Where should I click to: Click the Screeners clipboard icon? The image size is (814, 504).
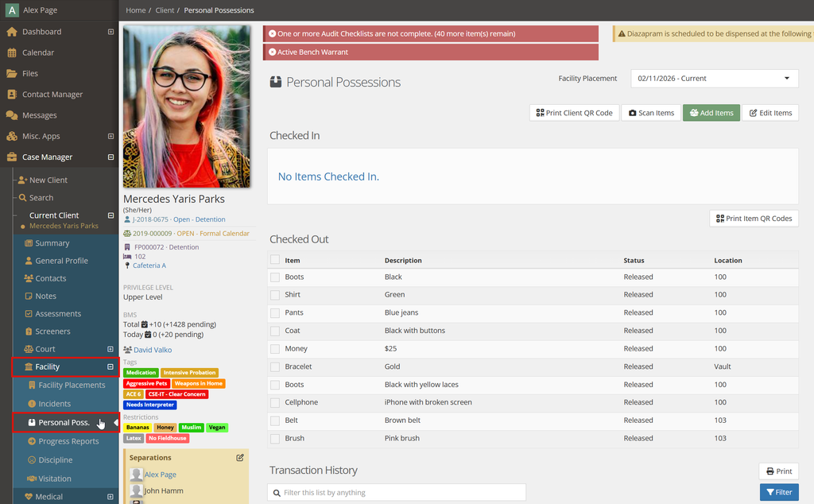pyautogui.click(x=29, y=331)
